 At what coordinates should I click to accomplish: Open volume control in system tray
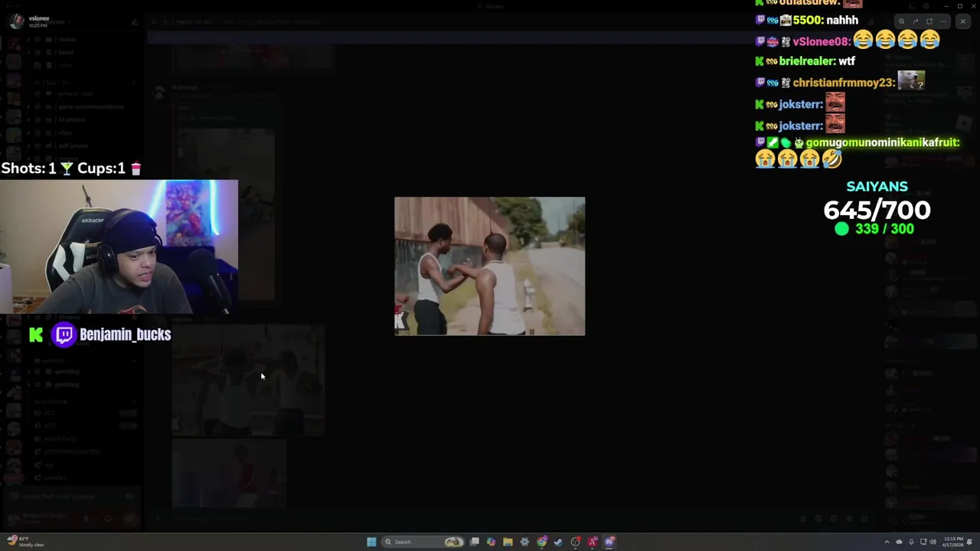click(933, 542)
